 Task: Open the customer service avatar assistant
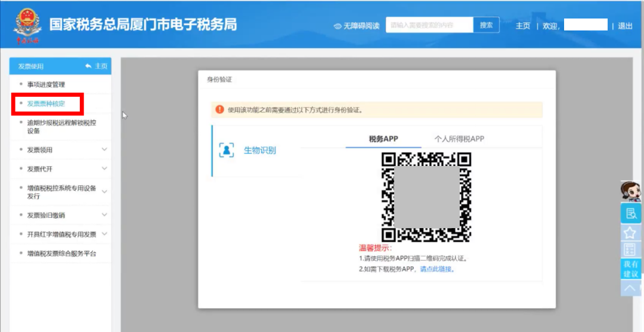click(630, 191)
